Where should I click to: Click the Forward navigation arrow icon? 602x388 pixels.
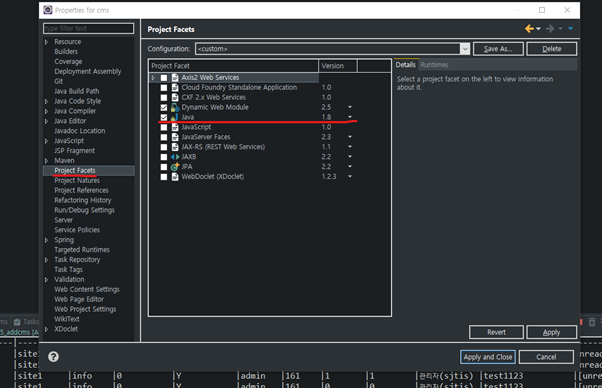550,29
